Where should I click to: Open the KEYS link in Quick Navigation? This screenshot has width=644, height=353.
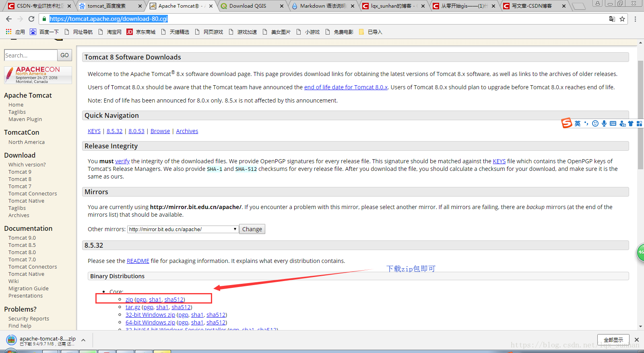tap(94, 131)
